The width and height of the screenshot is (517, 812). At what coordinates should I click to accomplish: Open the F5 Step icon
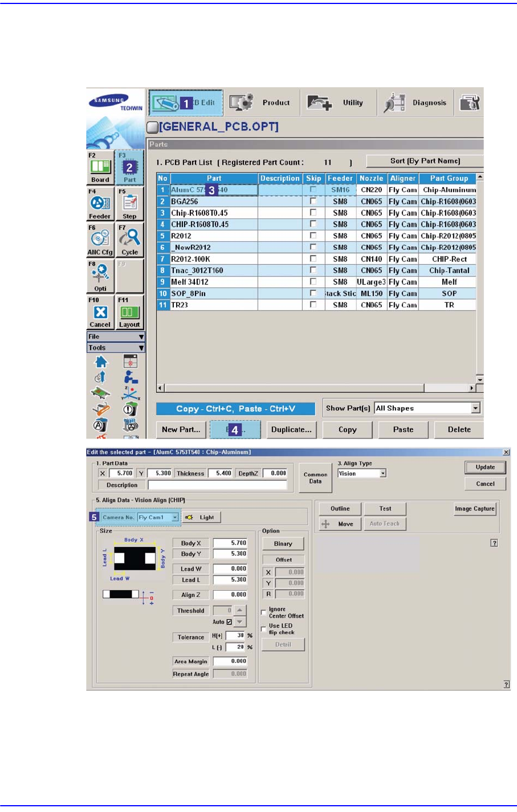click(x=130, y=204)
